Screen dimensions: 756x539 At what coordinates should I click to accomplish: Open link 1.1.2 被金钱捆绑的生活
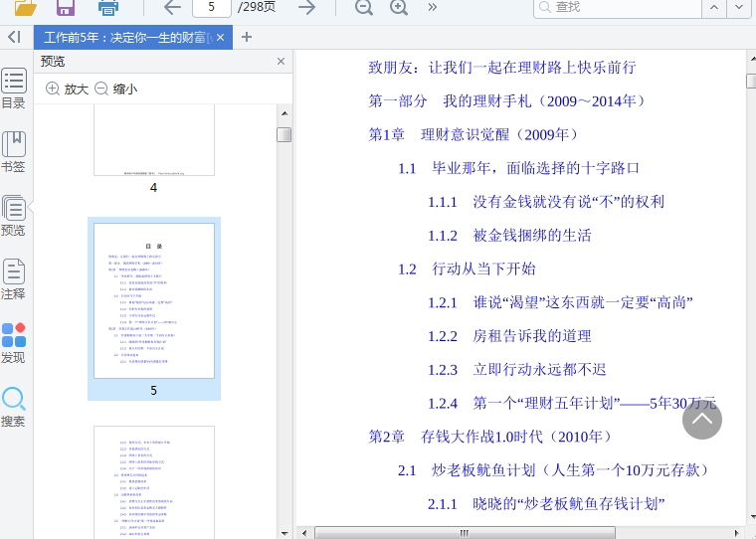coord(509,236)
